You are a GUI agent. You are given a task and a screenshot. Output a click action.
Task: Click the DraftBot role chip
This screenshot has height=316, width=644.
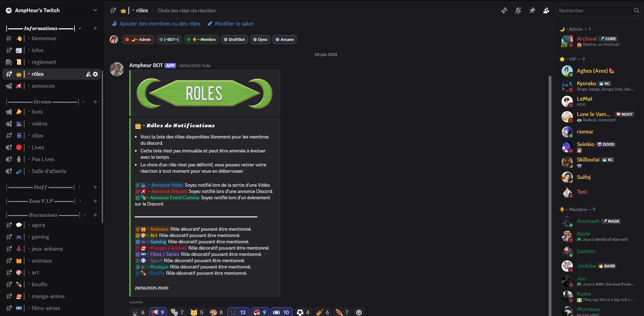pos(234,39)
